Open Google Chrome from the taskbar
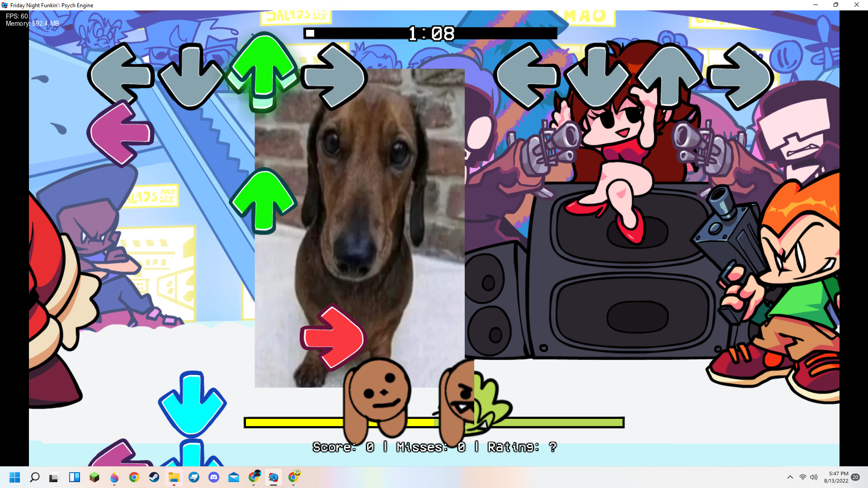 [134, 478]
